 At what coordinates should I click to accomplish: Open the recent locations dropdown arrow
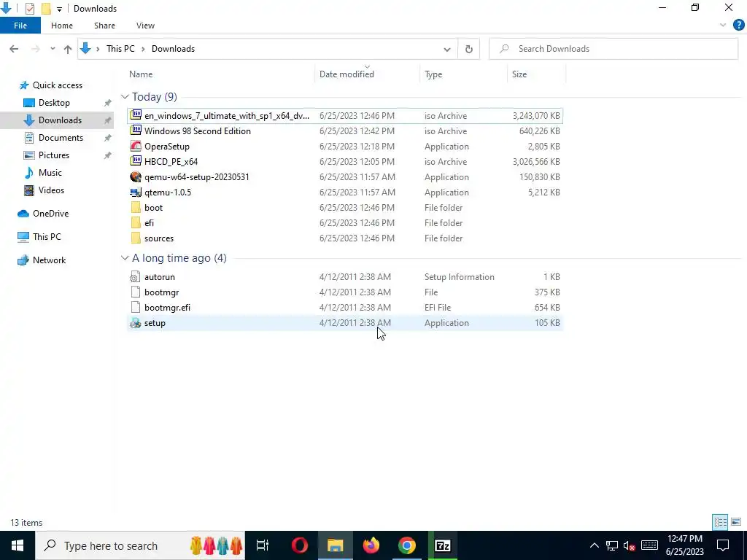click(x=53, y=49)
